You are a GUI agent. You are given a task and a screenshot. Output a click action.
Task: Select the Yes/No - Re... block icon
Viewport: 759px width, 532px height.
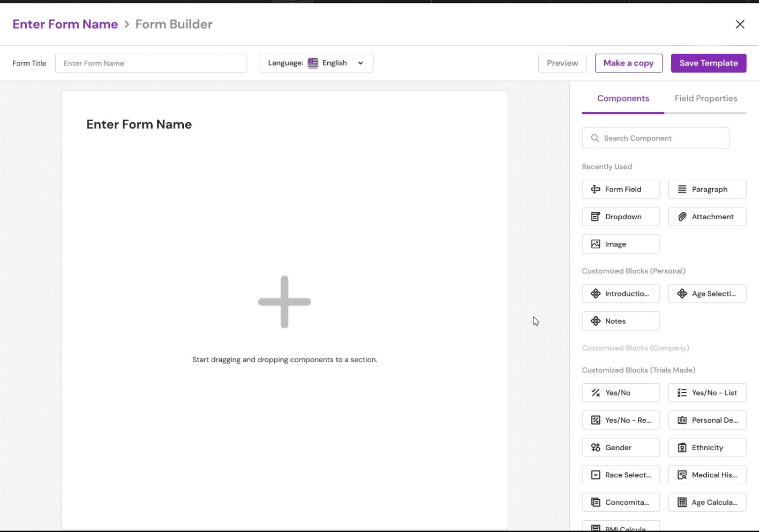595,420
